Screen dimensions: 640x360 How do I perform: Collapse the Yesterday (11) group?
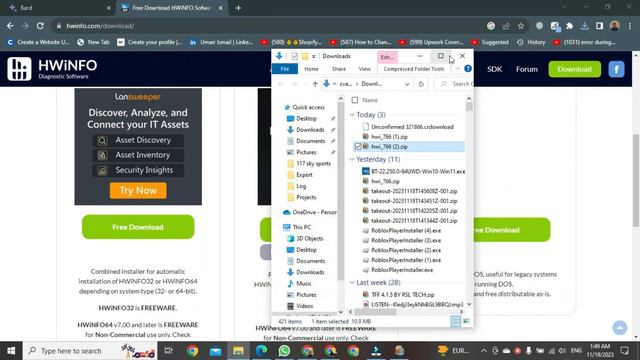pyautogui.click(x=352, y=159)
